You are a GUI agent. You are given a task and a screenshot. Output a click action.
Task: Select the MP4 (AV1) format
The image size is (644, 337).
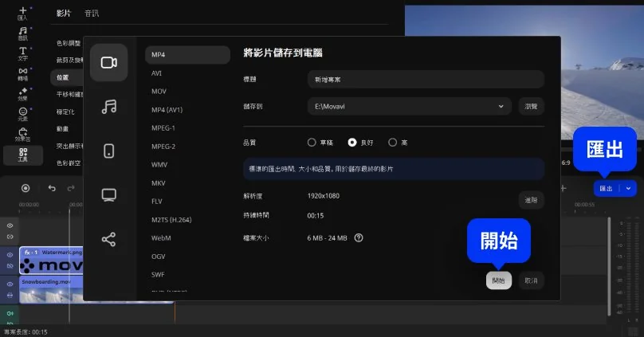click(167, 110)
